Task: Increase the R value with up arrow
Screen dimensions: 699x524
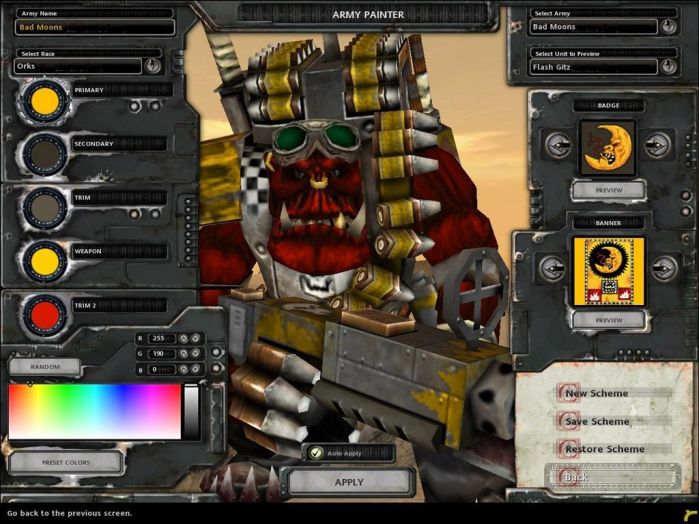Action: 184,338
